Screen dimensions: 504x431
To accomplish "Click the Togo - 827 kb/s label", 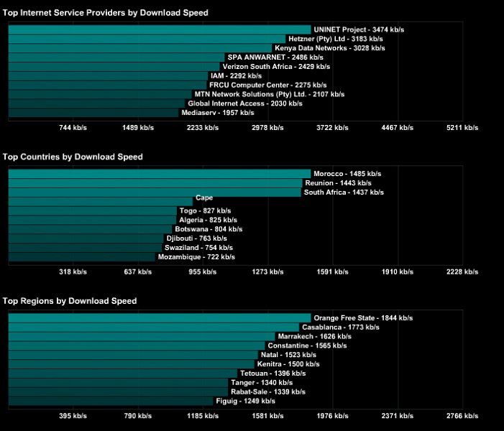I will pos(205,210).
